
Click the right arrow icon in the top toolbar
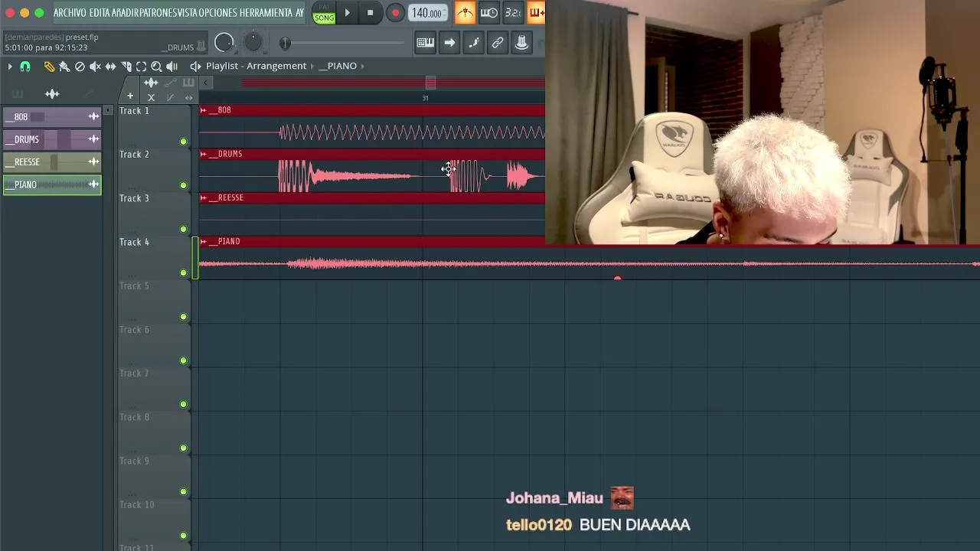pyautogui.click(x=449, y=43)
